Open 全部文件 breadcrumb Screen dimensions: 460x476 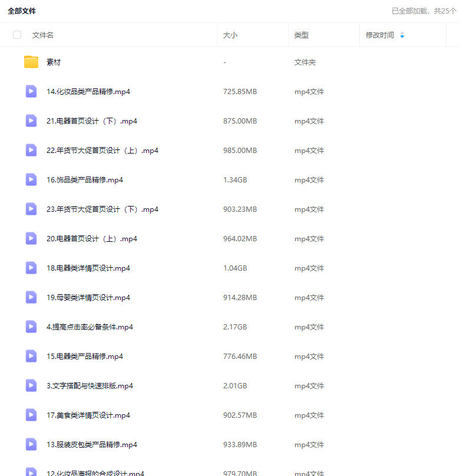click(x=22, y=11)
